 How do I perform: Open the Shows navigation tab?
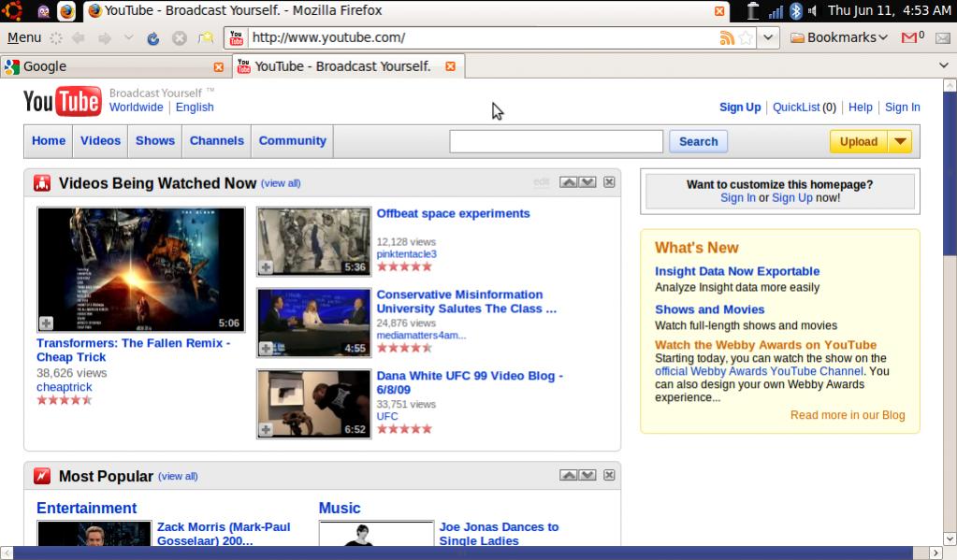pyautogui.click(x=155, y=141)
